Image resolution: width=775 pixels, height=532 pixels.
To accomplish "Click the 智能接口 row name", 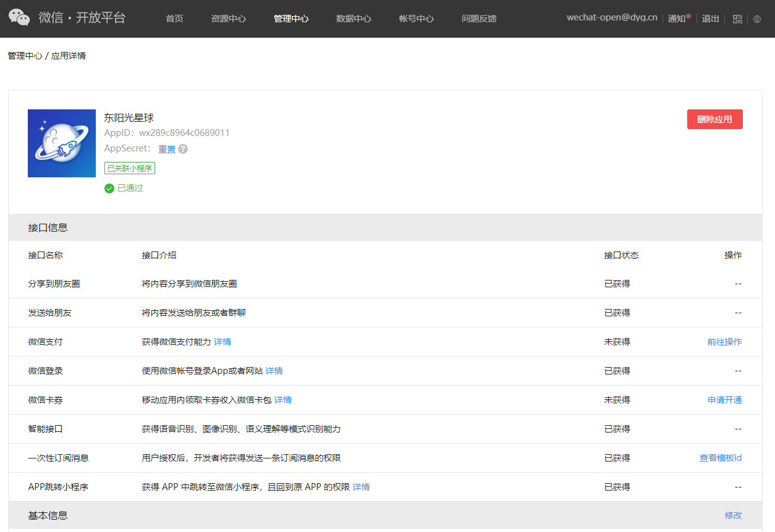I will pyautogui.click(x=46, y=429).
